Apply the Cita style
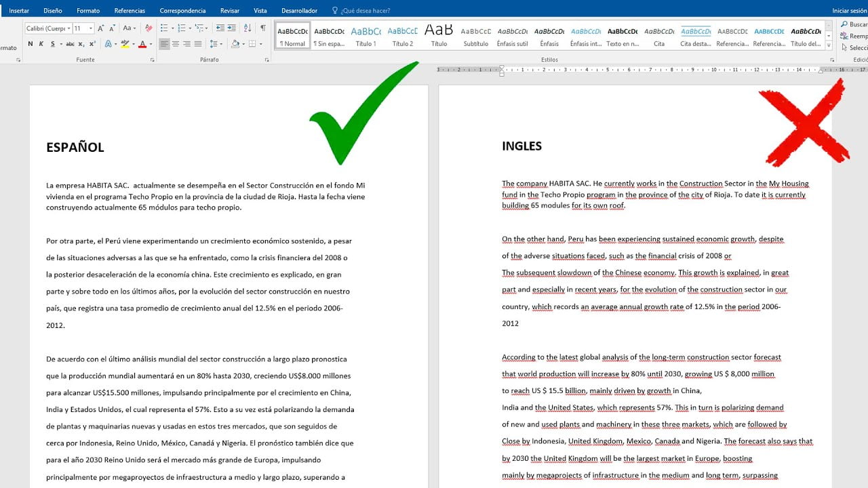Screen dimensions: 868x488 (659, 36)
